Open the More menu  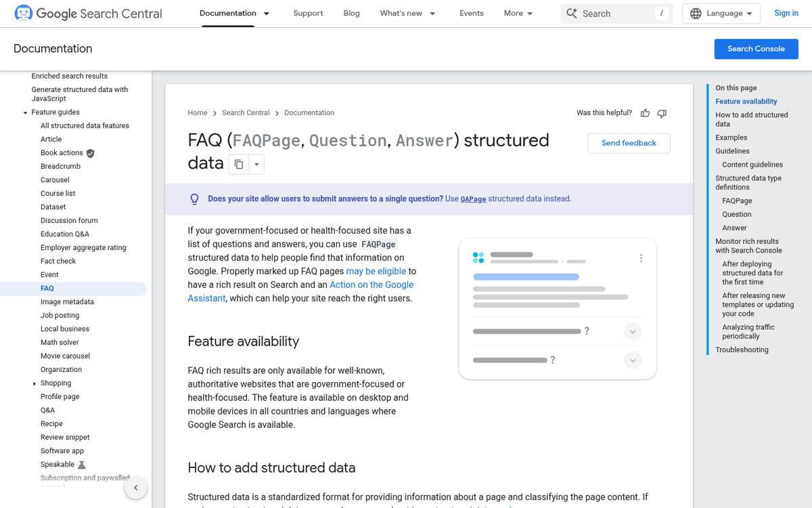click(518, 13)
